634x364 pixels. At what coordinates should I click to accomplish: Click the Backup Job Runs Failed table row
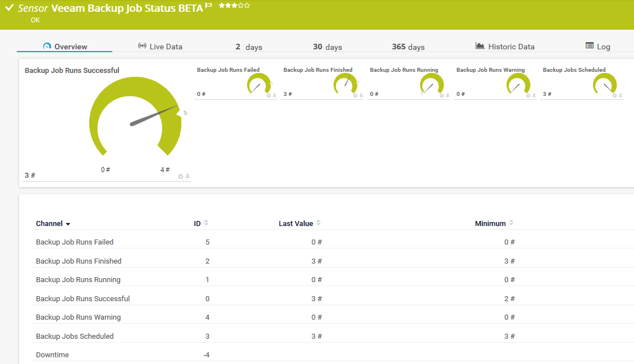75,242
